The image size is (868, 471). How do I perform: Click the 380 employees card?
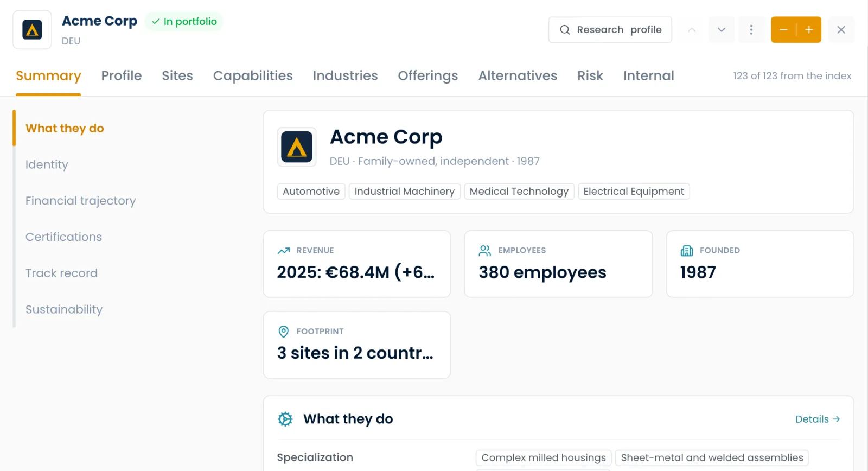pyautogui.click(x=558, y=264)
